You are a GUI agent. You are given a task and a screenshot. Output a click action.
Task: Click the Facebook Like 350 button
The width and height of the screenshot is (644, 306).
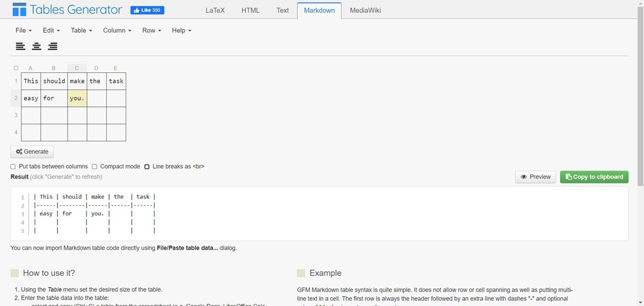click(147, 10)
